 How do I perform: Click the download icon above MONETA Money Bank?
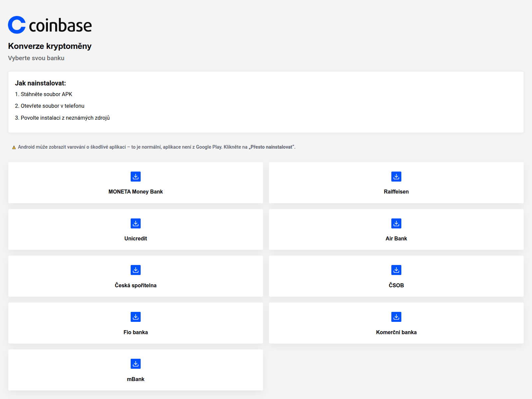pos(136,177)
